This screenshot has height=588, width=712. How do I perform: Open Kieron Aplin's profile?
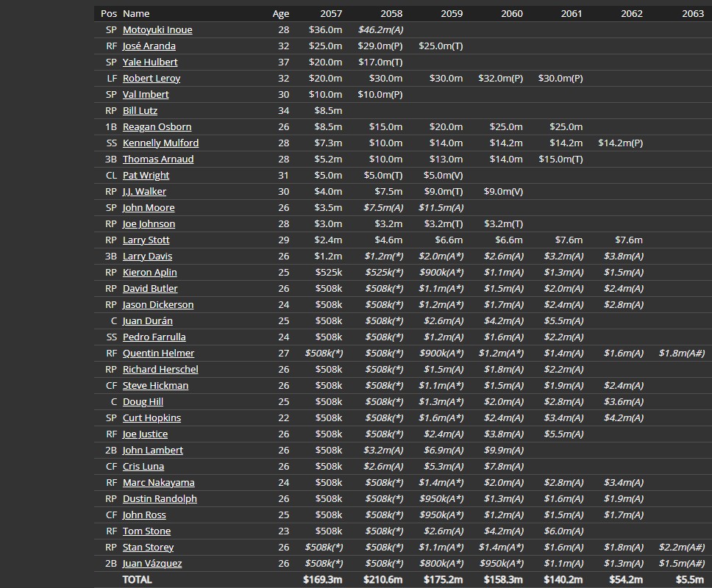149,273
